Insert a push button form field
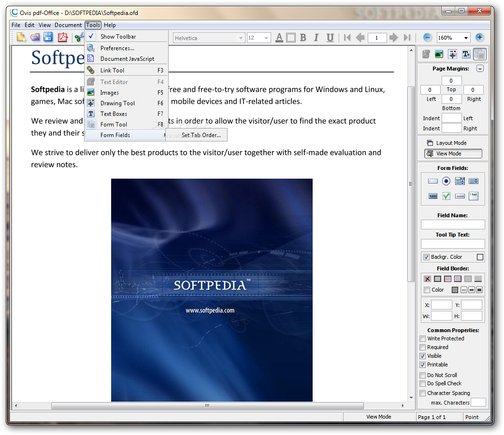The width and height of the screenshot is (504, 435). 432,196
